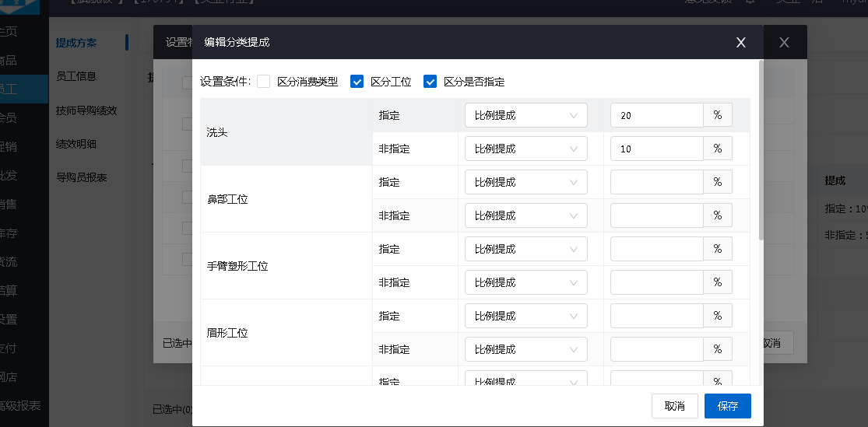
Task: Open 鼻部工位 非指定 commission type dropdown
Action: [x=526, y=215]
